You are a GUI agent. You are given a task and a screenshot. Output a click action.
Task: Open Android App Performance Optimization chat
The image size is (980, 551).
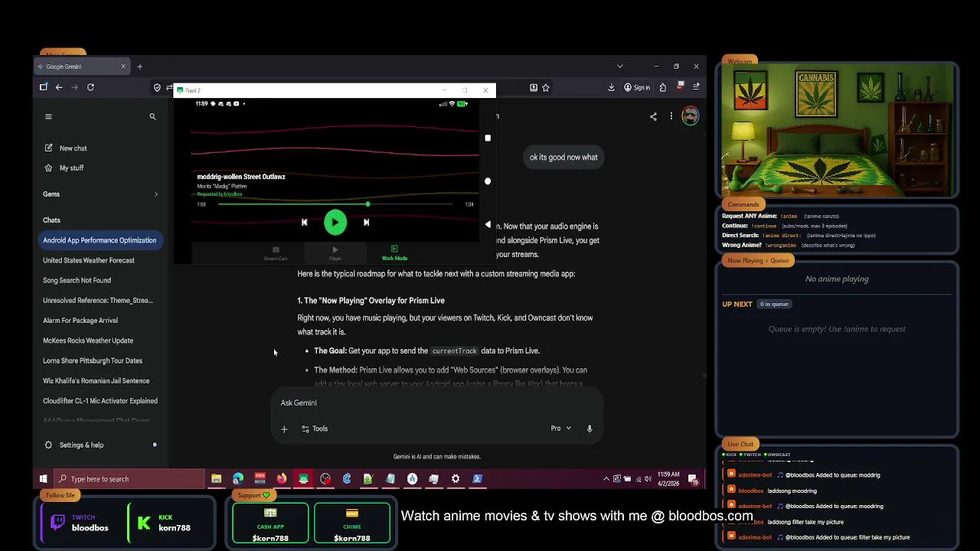point(100,240)
